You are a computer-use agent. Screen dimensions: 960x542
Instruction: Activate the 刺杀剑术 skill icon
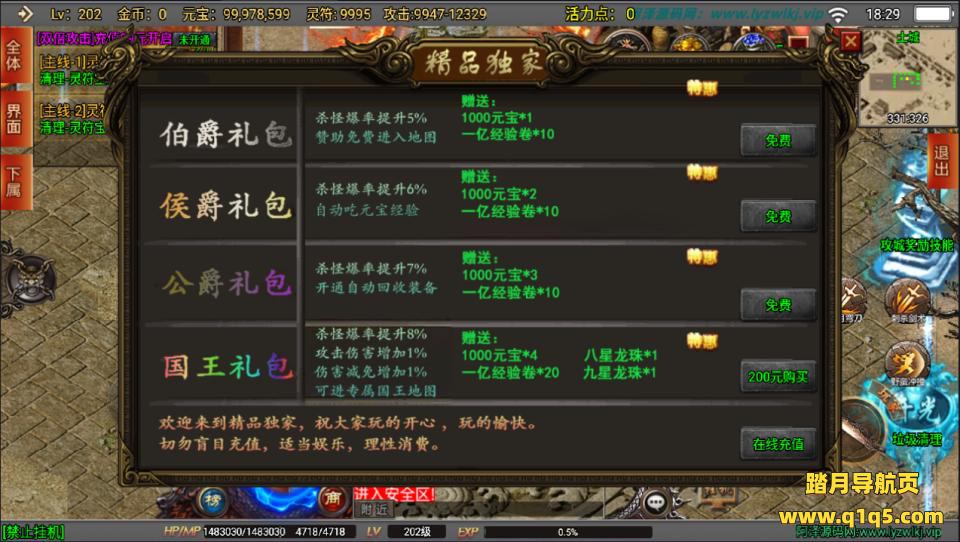908,300
